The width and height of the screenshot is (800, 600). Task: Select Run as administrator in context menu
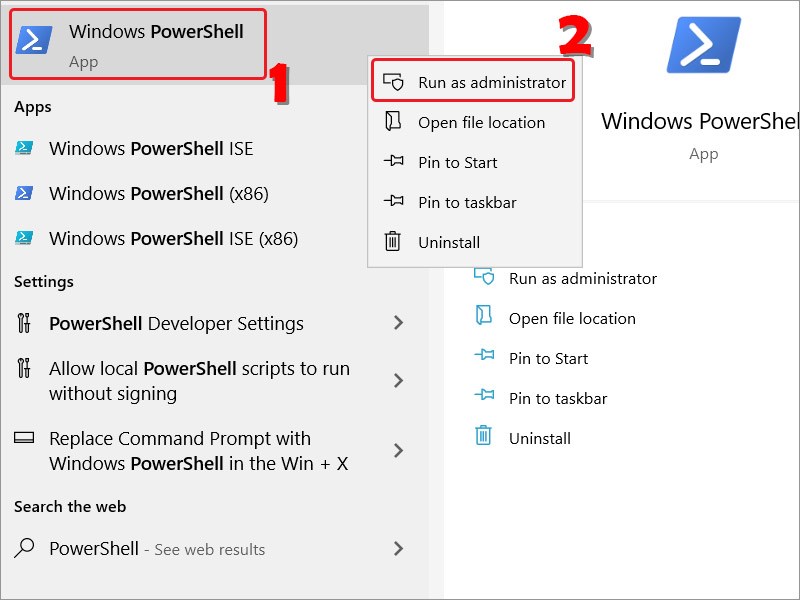click(473, 82)
